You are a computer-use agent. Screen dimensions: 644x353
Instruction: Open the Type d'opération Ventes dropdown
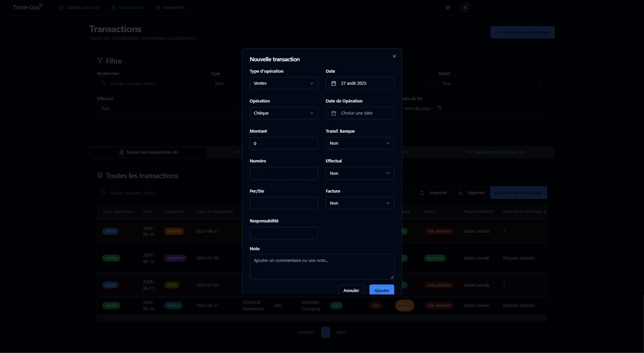coord(284,83)
